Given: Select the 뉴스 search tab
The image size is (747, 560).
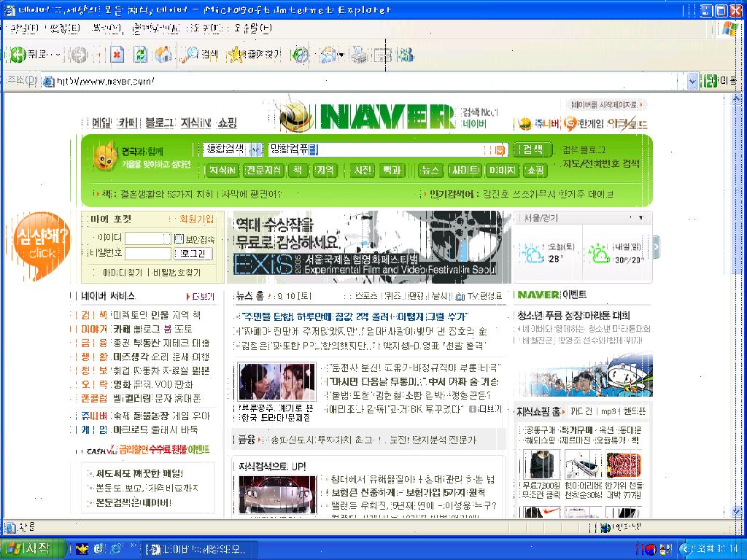Looking at the screenshot, I should pyautogui.click(x=430, y=171).
